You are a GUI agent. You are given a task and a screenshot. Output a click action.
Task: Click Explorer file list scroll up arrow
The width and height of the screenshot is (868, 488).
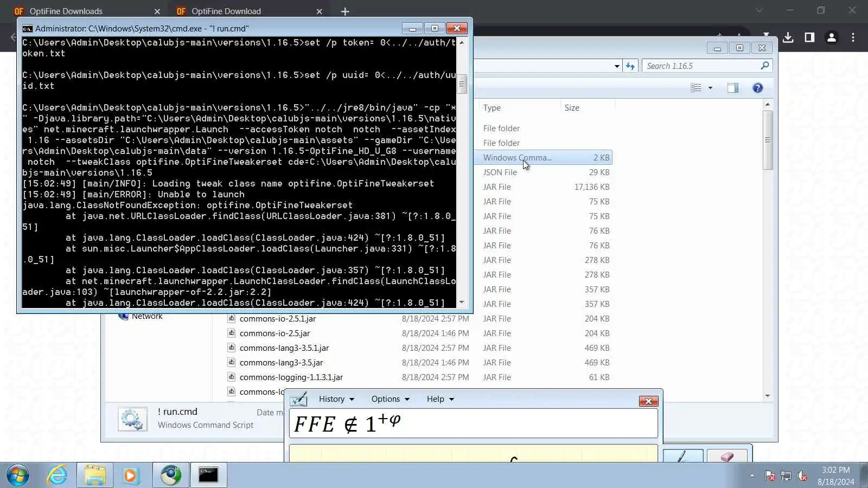(767, 104)
